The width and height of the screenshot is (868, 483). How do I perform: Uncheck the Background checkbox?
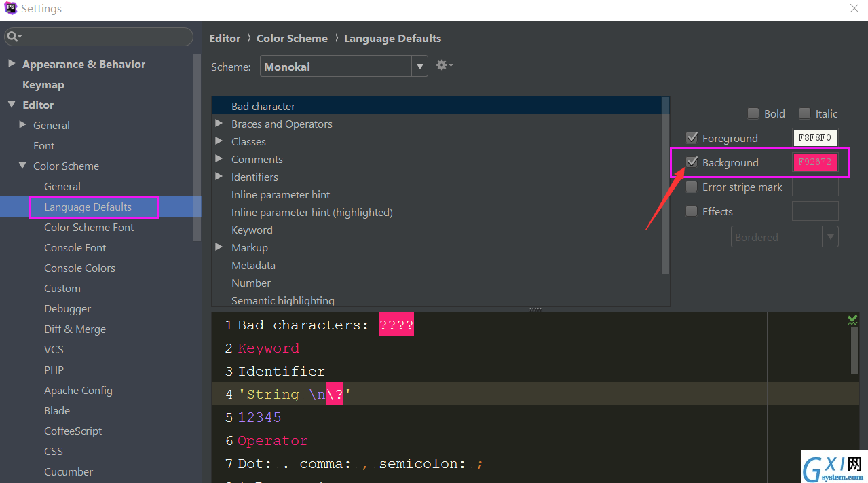(x=692, y=162)
